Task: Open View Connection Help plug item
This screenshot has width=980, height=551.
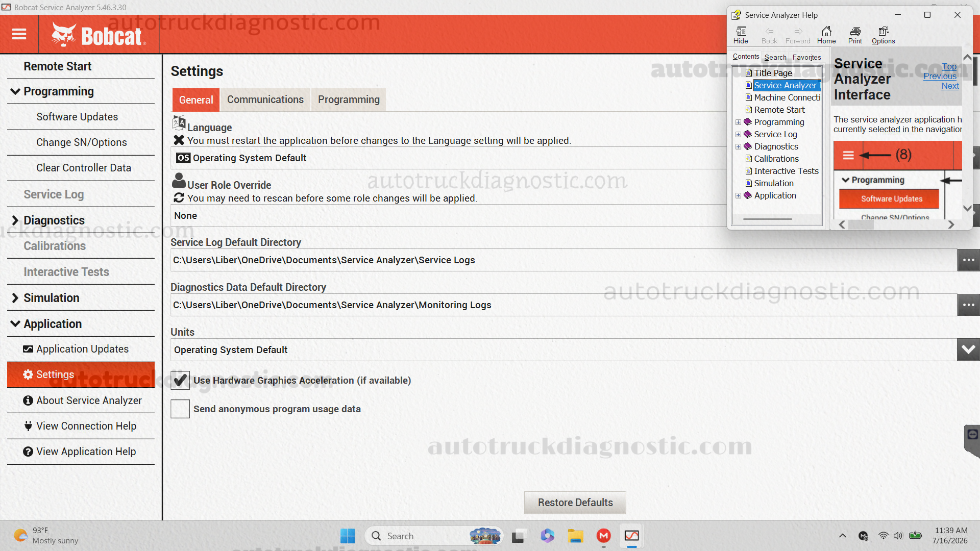Action: (81, 426)
